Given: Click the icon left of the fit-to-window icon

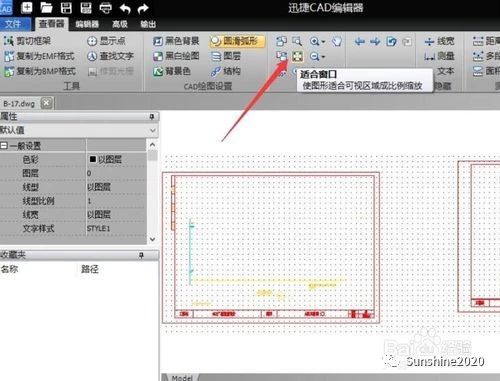Looking at the screenshot, I should click(x=282, y=56).
